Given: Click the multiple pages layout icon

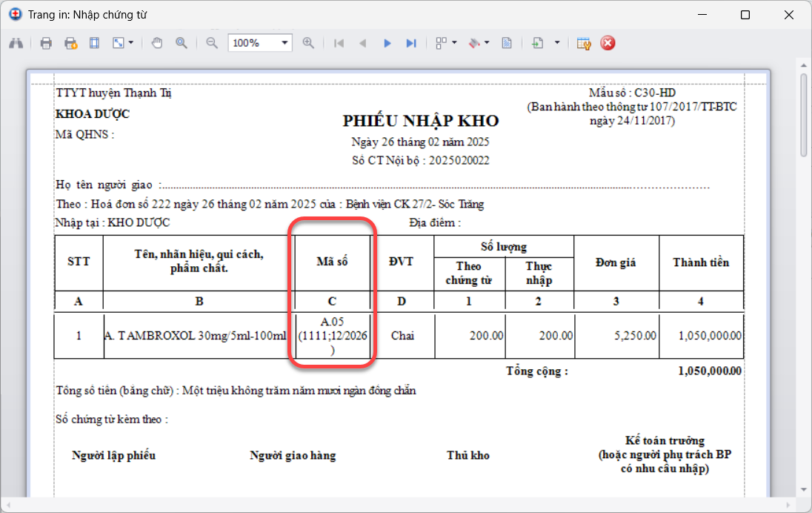Looking at the screenshot, I should [442, 43].
